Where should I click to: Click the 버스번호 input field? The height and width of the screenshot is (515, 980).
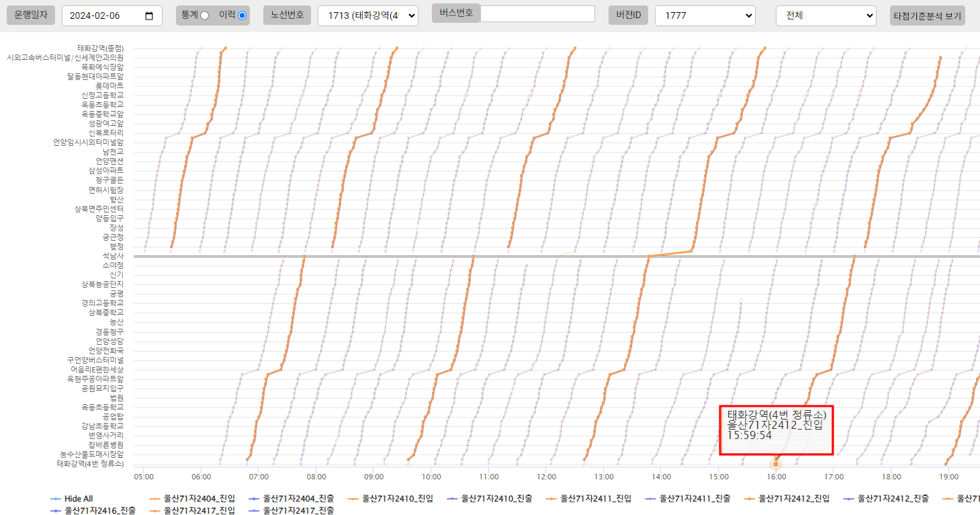point(537,14)
